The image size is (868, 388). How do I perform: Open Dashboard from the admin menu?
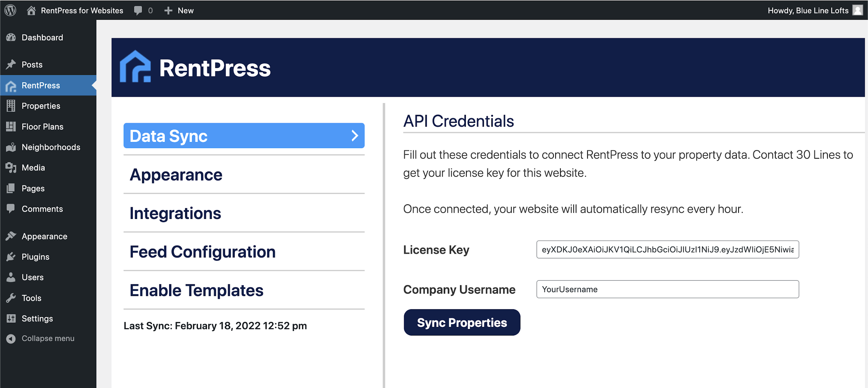tap(48, 37)
